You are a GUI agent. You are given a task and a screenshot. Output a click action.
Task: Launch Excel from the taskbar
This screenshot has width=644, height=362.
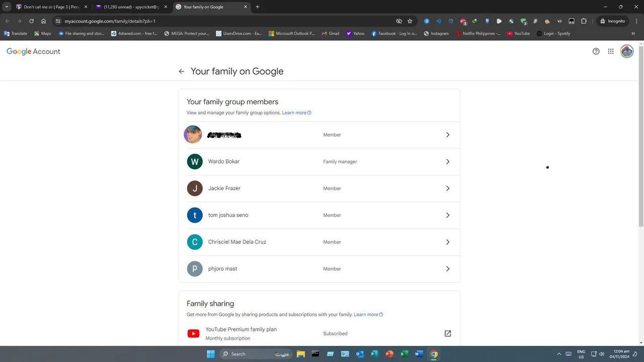404,354
